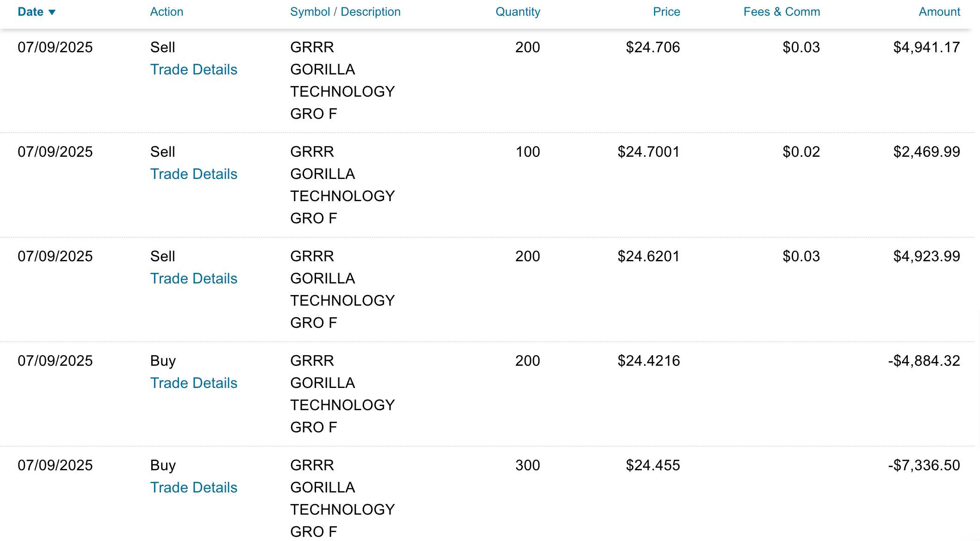Click GRRR symbol in the $24.706 sell row
980x541 pixels.
point(312,47)
